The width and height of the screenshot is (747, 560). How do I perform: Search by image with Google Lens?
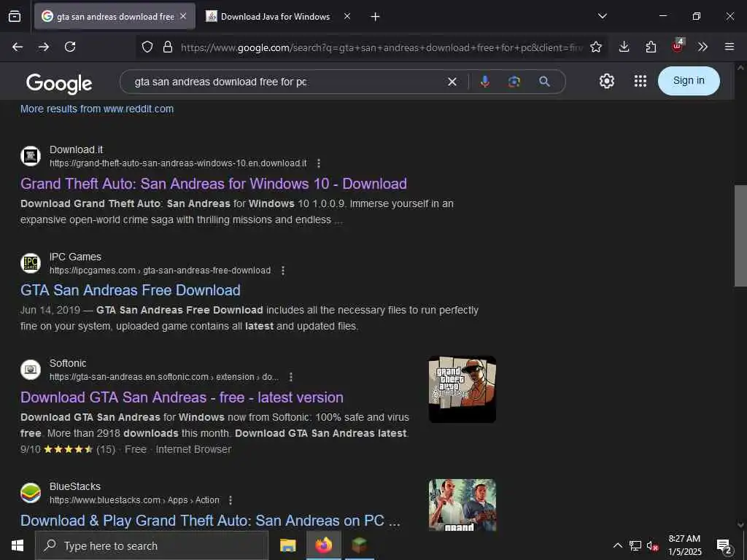[x=514, y=82]
